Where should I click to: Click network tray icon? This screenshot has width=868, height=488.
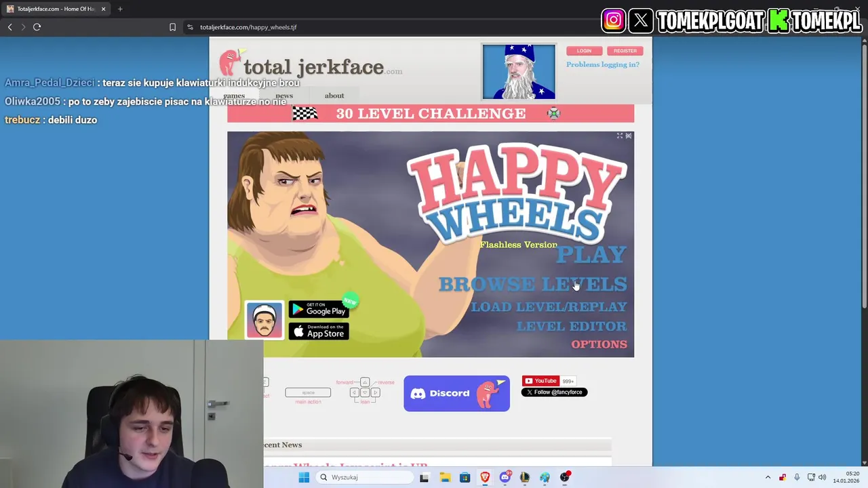tap(811, 477)
